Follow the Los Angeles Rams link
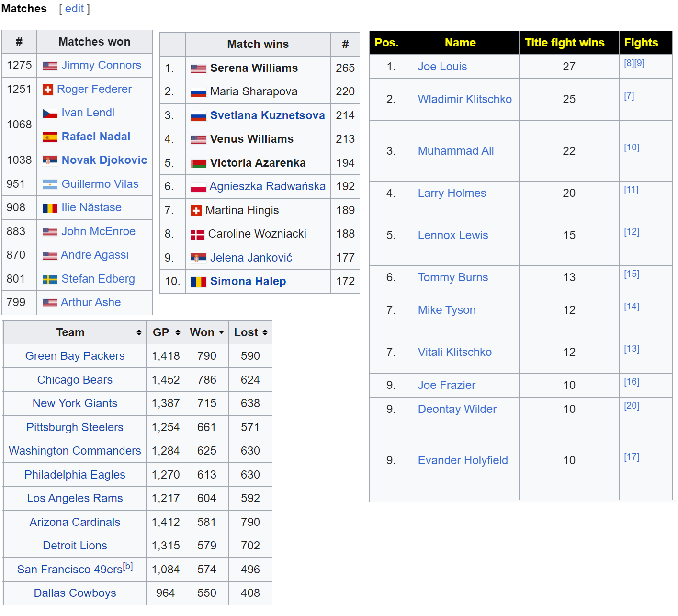This screenshot has height=616, width=678. [75, 498]
